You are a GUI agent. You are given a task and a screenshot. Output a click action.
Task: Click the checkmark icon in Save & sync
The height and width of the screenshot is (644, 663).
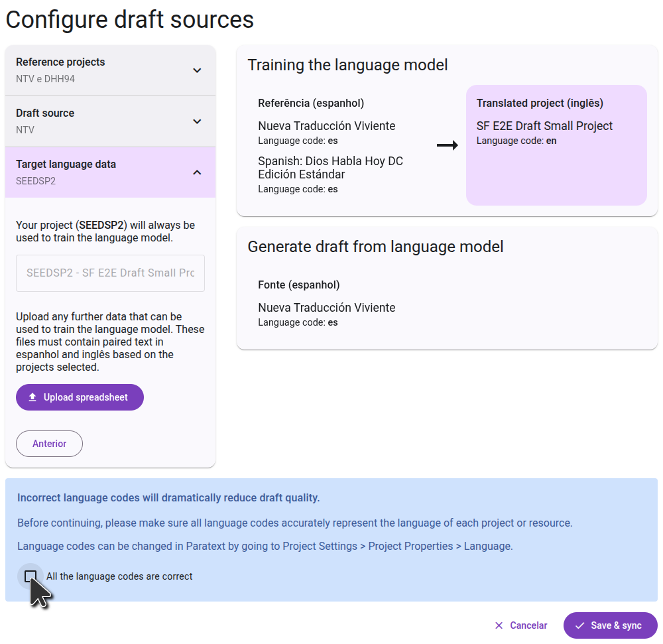579,625
